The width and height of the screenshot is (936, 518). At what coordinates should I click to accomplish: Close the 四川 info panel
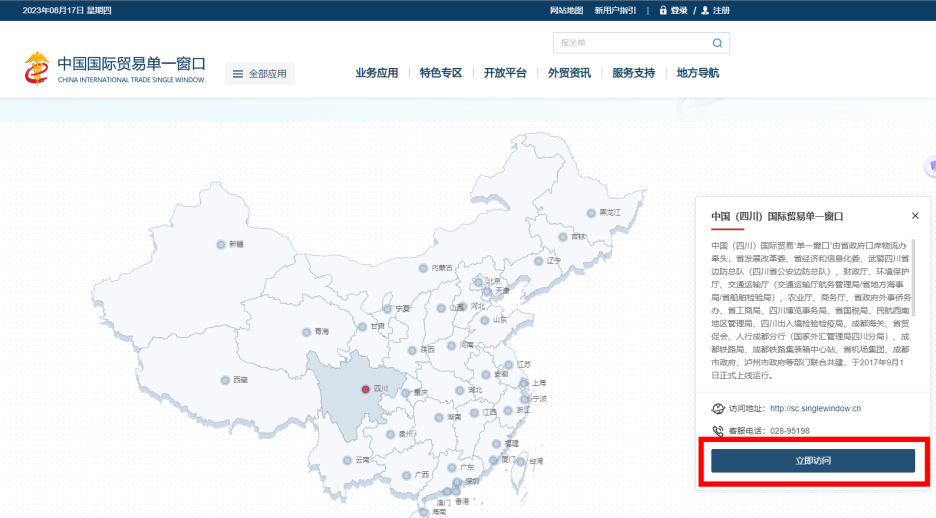click(915, 216)
